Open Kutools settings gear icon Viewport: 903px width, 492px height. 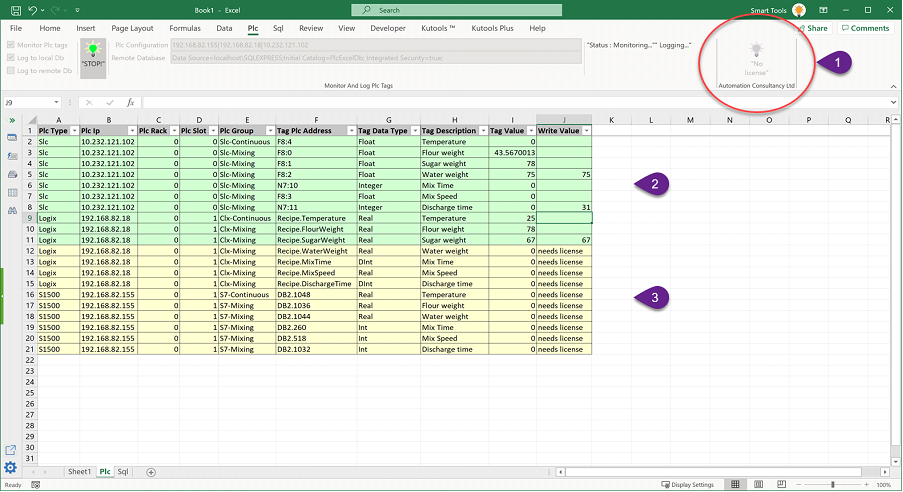coord(10,467)
